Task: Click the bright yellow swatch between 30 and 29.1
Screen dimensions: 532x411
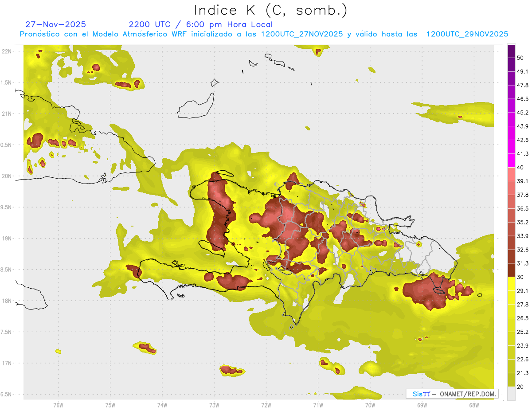Action: (x=511, y=284)
